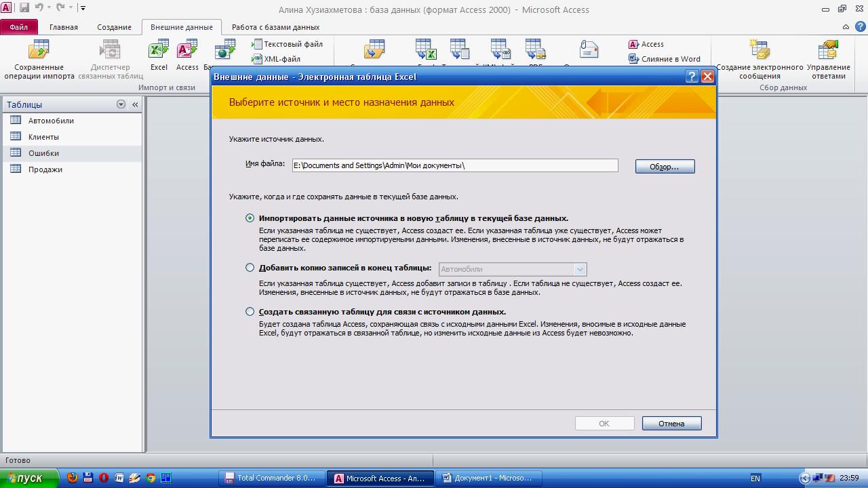The width and height of the screenshot is (868, 488).
Task: Switch to Документ1 Microsoft Word taskbar button
Action: tap(488, 478)
